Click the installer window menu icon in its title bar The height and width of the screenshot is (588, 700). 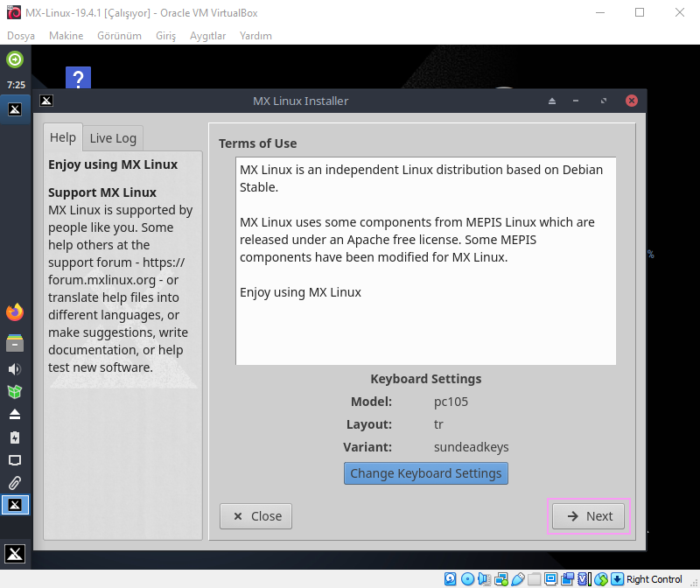[x=46, y=101]
